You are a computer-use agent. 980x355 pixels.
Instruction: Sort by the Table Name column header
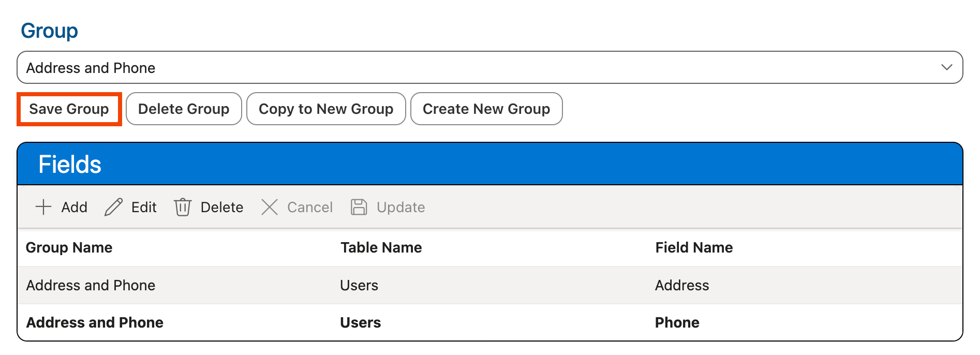tap(381, 247)
